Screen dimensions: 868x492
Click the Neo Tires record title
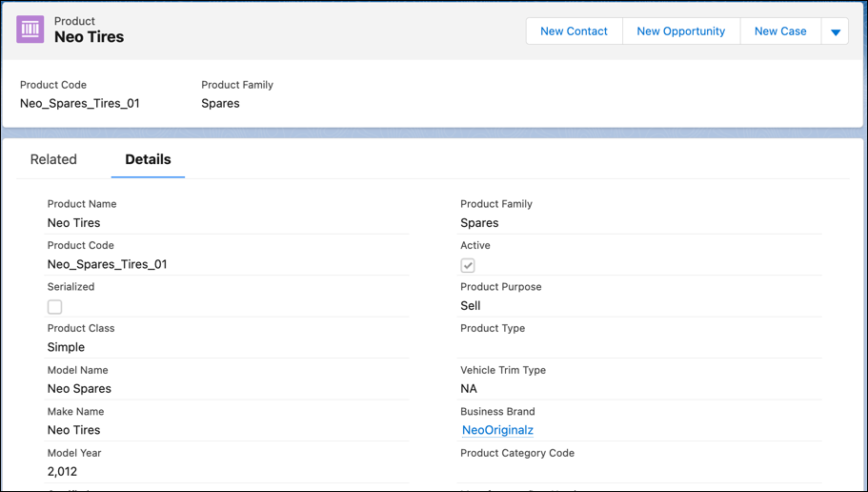pos(90,37)
